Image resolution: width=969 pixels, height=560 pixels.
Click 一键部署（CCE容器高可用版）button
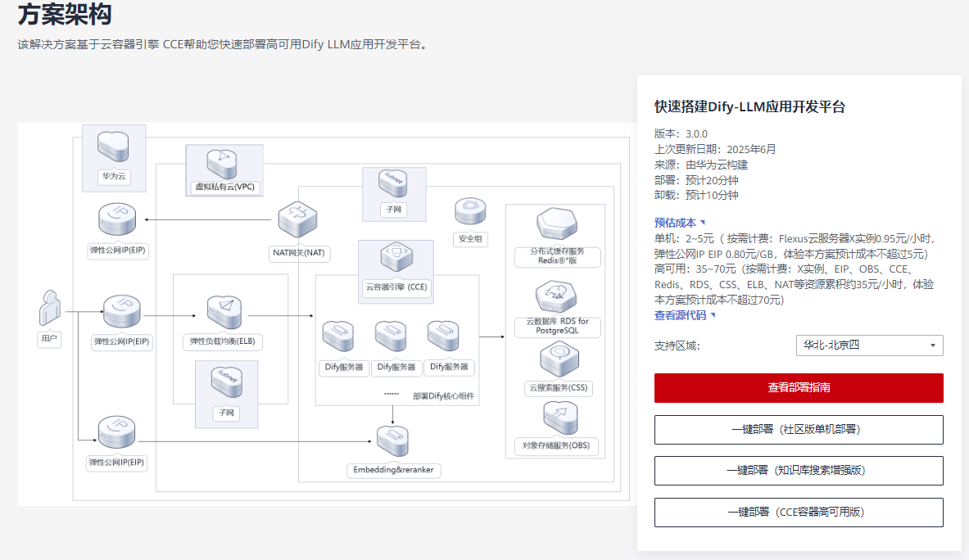pyautogui.click(x=799, y=512)
